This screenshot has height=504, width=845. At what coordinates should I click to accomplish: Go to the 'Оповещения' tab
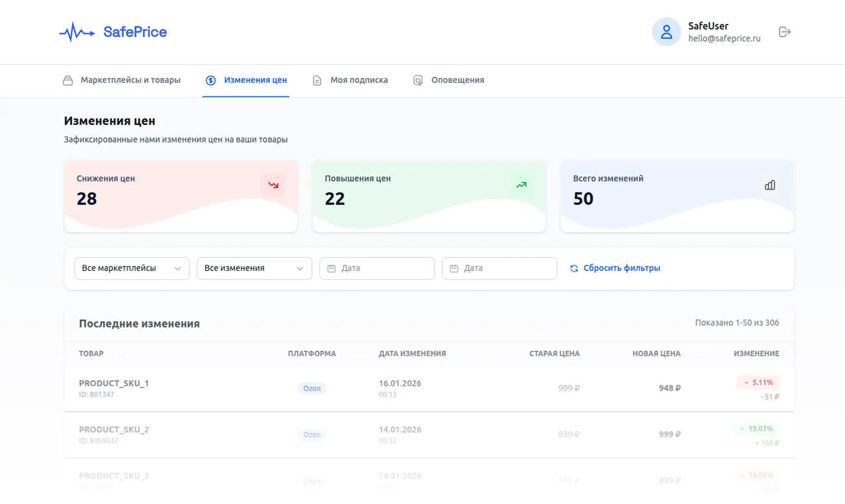(449, 80)
